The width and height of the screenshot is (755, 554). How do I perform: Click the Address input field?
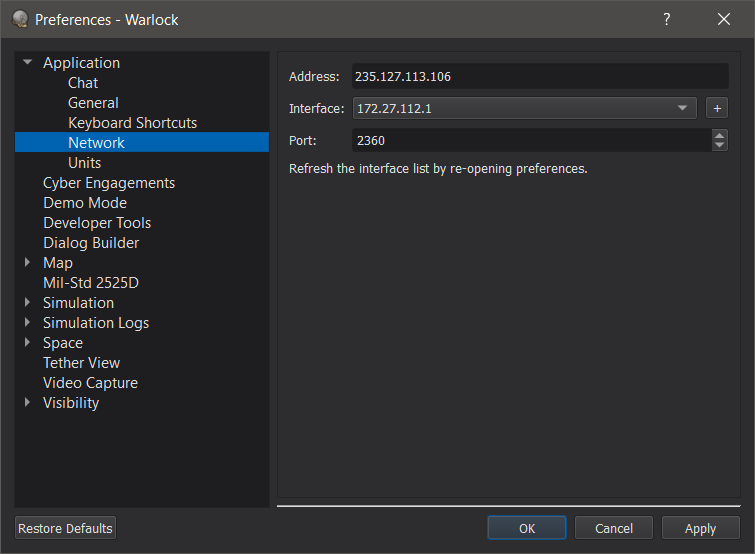tap(540, 77)
